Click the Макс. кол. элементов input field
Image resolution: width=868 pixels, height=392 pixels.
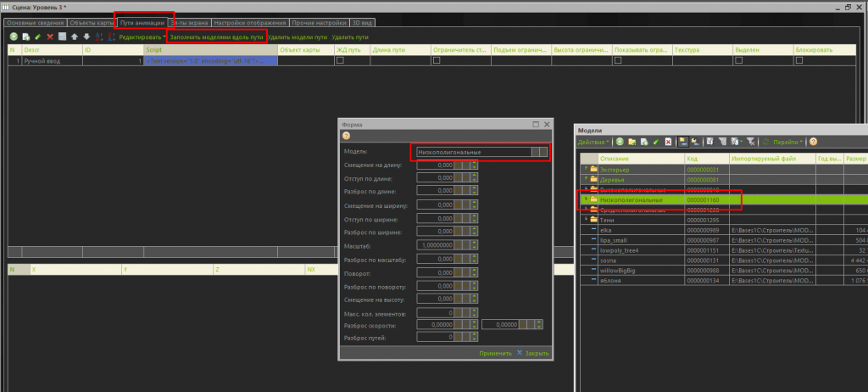coord(436,313)
